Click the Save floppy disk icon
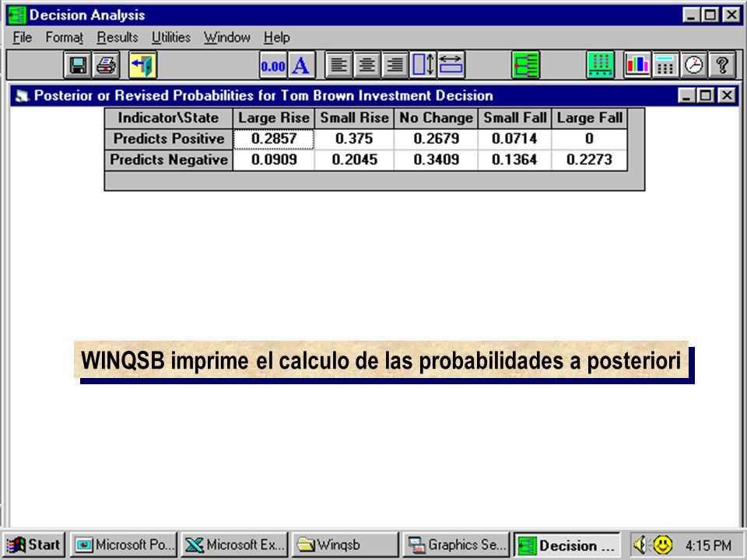 78,65
